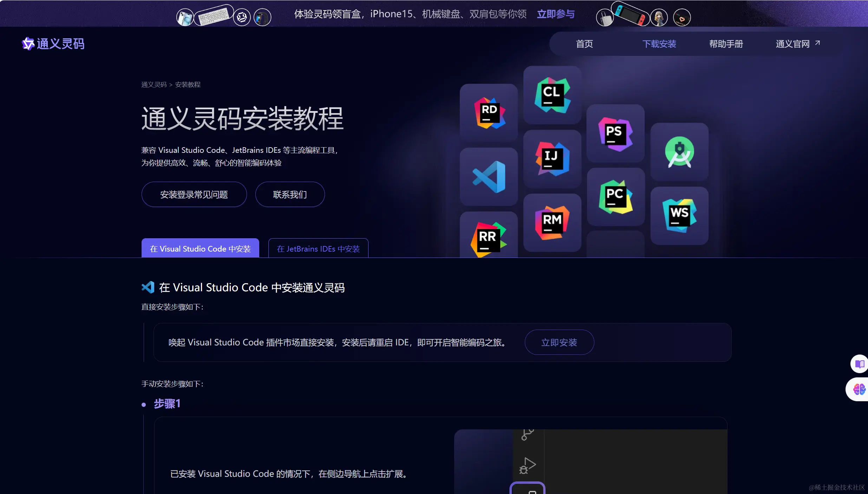The image size is (868, 494).
Task: Click the CLion CL icon tile
Action: (552, 95)
